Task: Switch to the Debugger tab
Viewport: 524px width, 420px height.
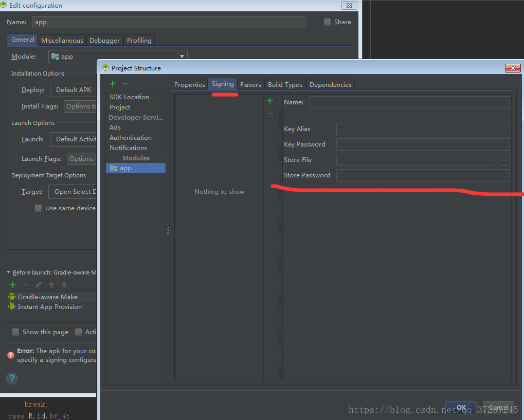Action: [x=104, y=41]
